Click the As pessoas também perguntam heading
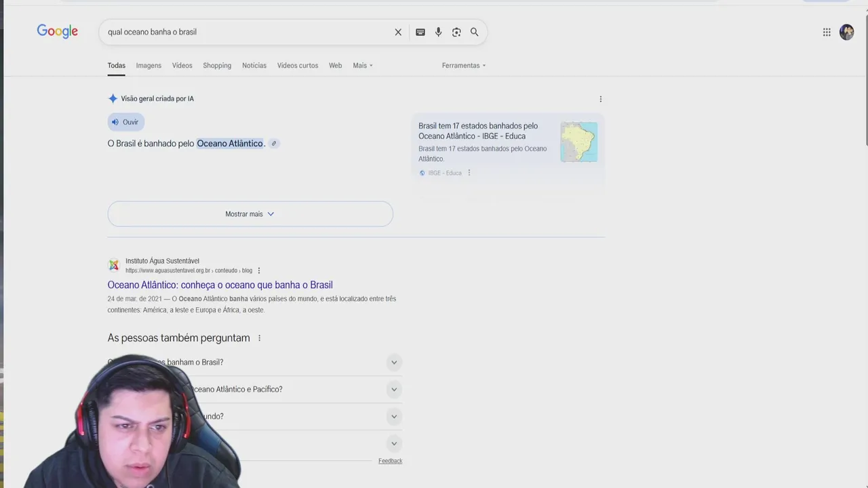Viewport: 868px width, 488px height. pos(178,338)
